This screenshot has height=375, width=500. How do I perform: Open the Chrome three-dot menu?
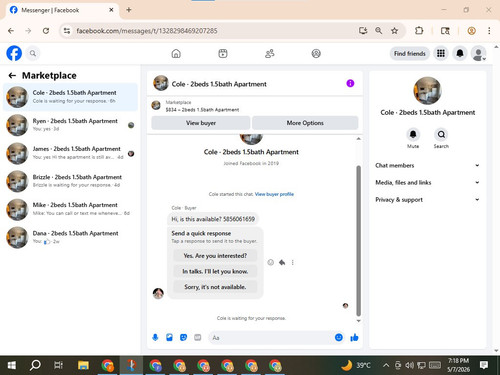pos(489,31)
